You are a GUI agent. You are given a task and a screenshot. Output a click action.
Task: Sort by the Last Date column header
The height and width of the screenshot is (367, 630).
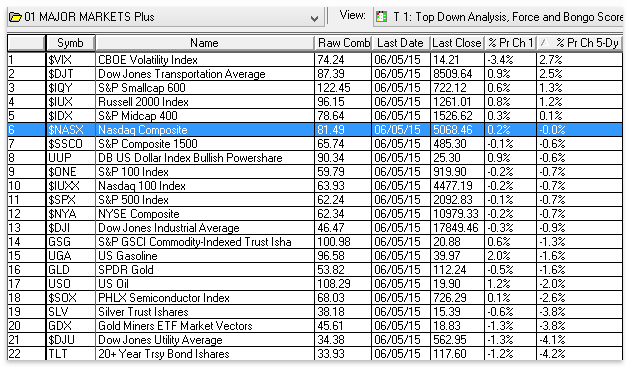pos(401,43)
